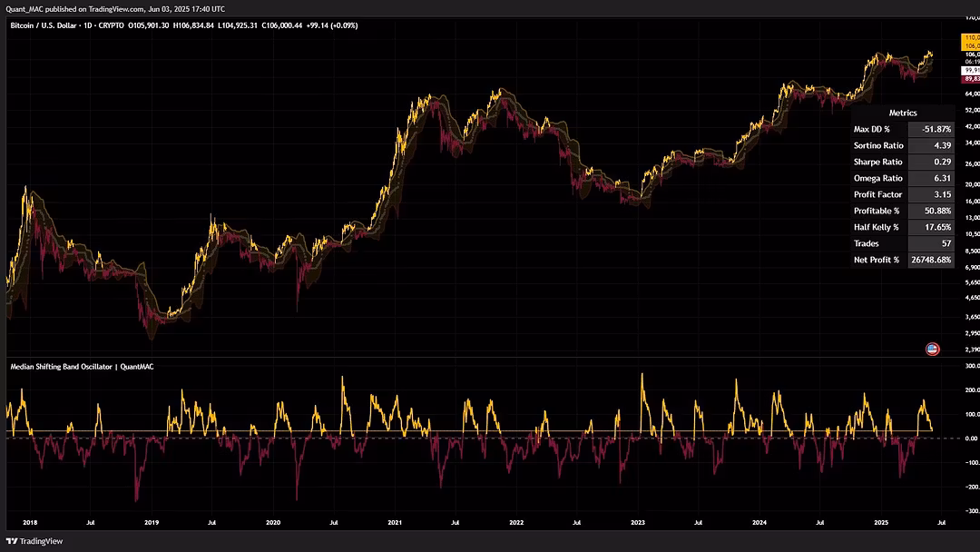The width and height of the screenshot is (980, 552).
Task: Click the 2021 time axis label
Action: [395, 523]
